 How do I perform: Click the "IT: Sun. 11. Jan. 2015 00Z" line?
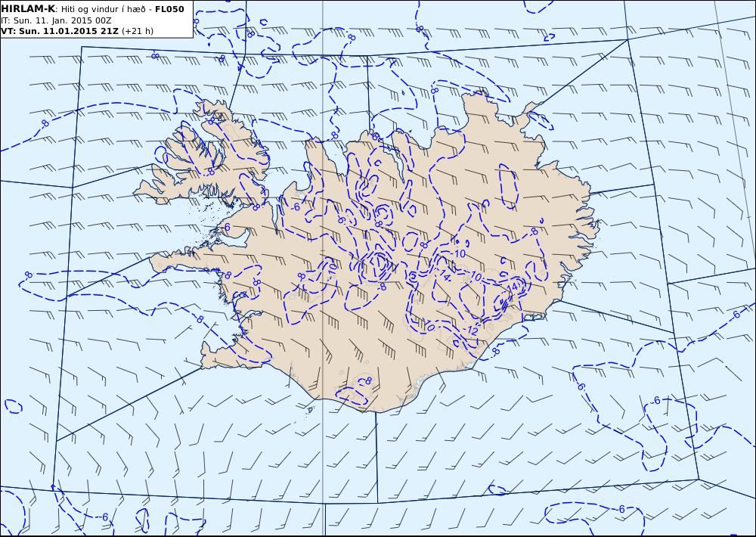click(57, 20)
